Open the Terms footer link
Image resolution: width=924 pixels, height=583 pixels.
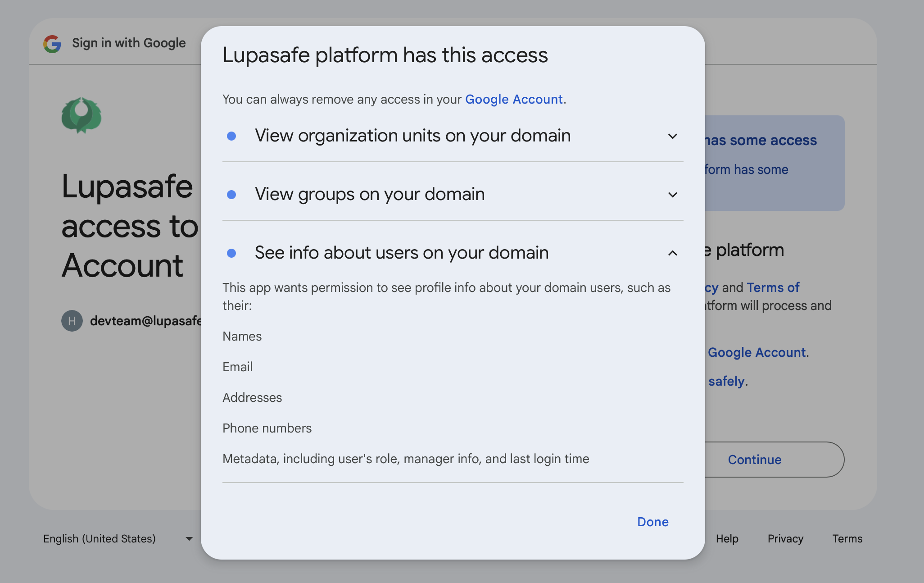847,539
